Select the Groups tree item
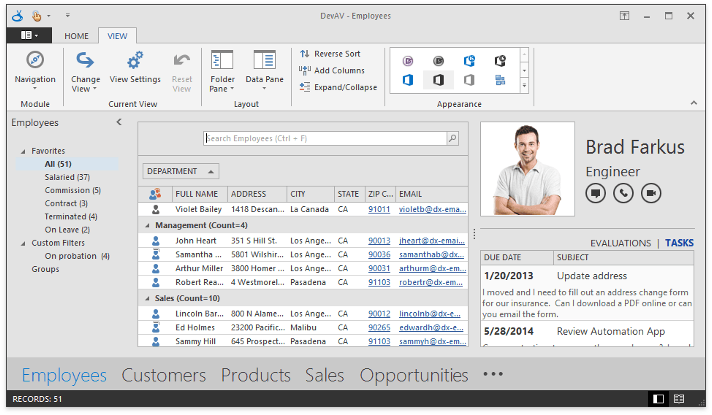 [45, 269]
